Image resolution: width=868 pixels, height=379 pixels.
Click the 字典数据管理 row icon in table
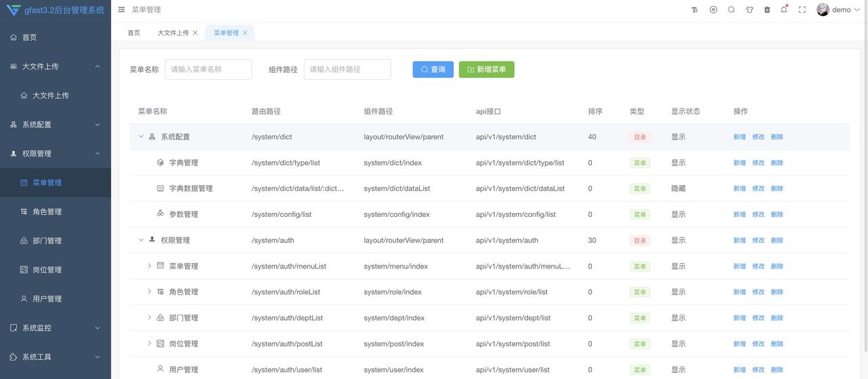[161, 188]
